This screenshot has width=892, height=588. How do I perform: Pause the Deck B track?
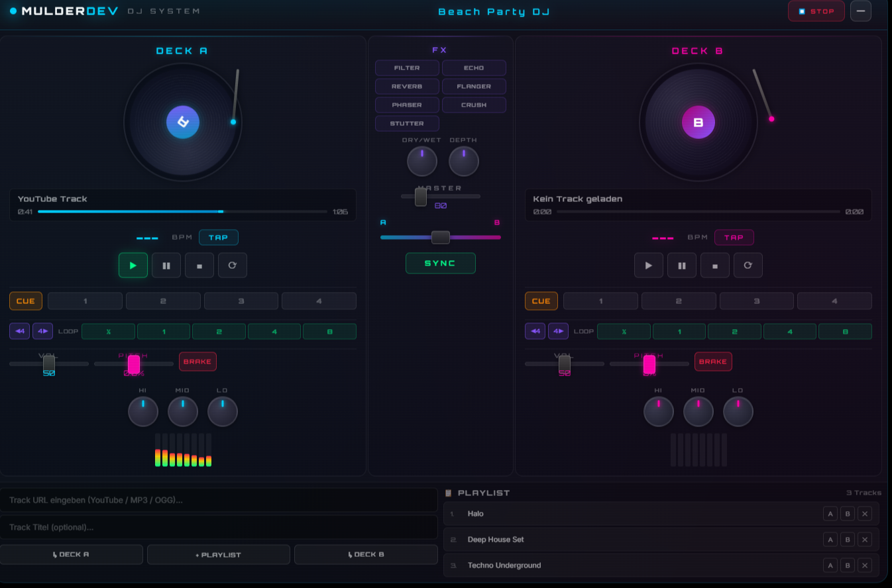[682, 265]
